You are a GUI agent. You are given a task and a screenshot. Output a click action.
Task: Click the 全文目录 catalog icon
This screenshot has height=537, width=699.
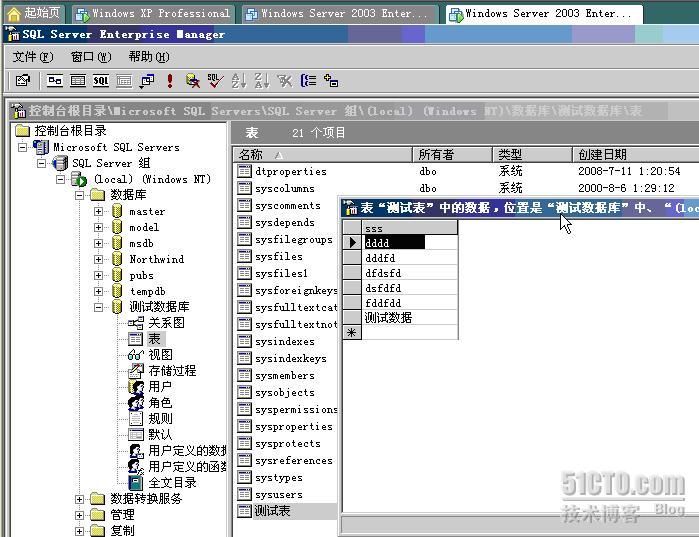[136, 482]
